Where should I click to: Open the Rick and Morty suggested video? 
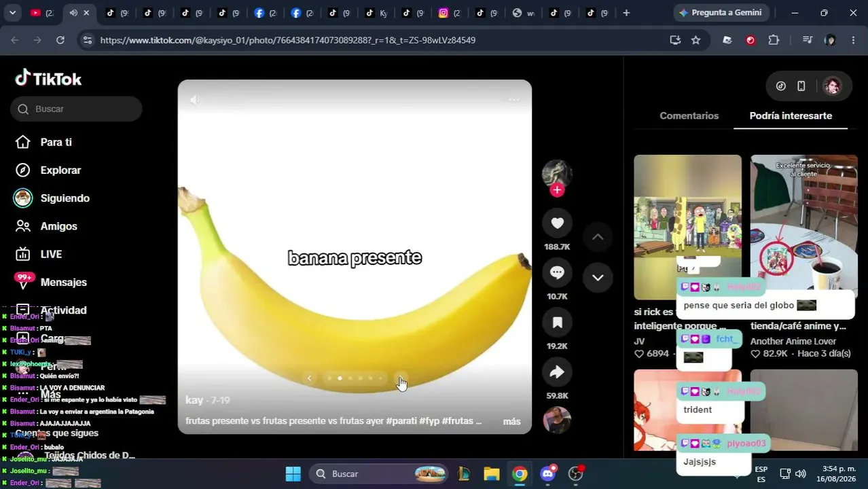[x=687, y=227]
